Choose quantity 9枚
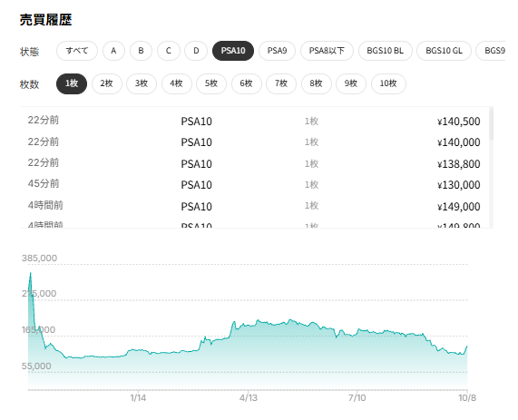518x420 pixels. pos(351,83)
